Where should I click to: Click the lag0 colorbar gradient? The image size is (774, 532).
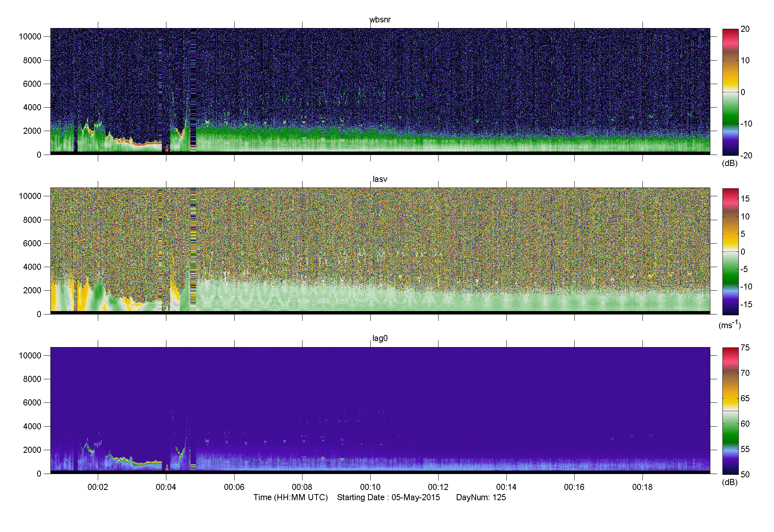pyautogui.click(x=730, y=411)
